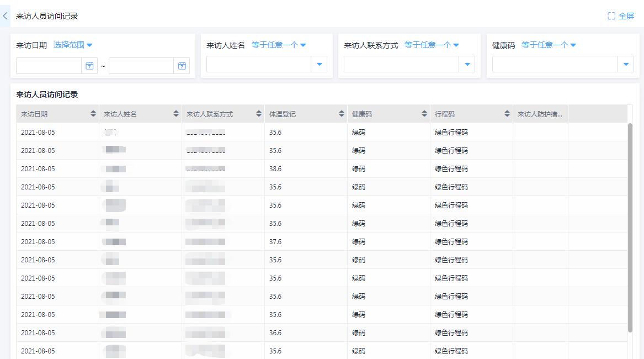The image size is (644, 359).
Task: Sort the 健康码 column
Action: pyautogui.click(x=424, y=113)
